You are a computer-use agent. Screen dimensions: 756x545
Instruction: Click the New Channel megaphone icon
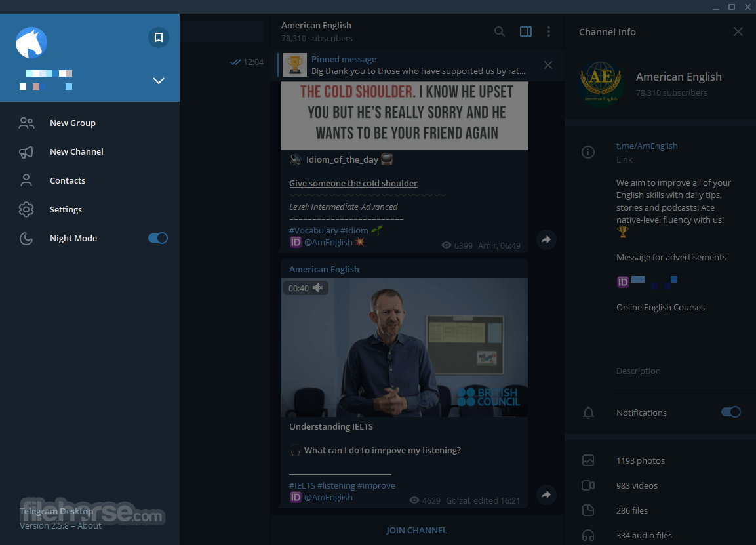[26, 152]
